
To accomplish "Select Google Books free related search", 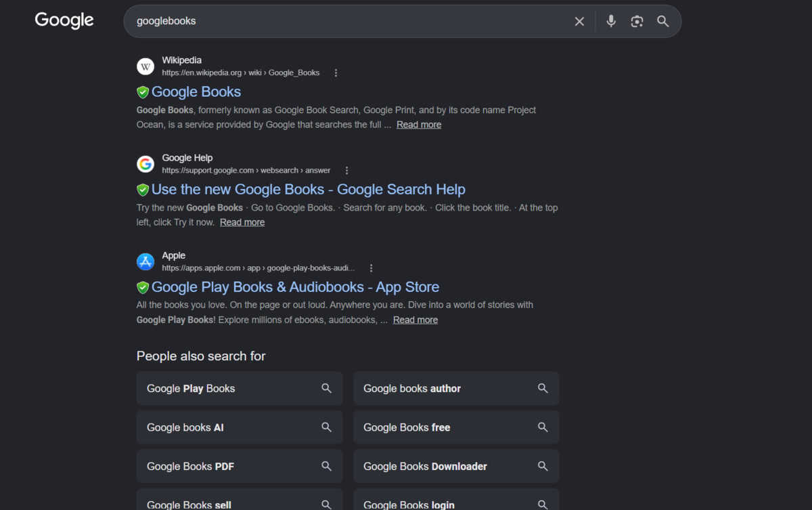I will coord(456,427).
